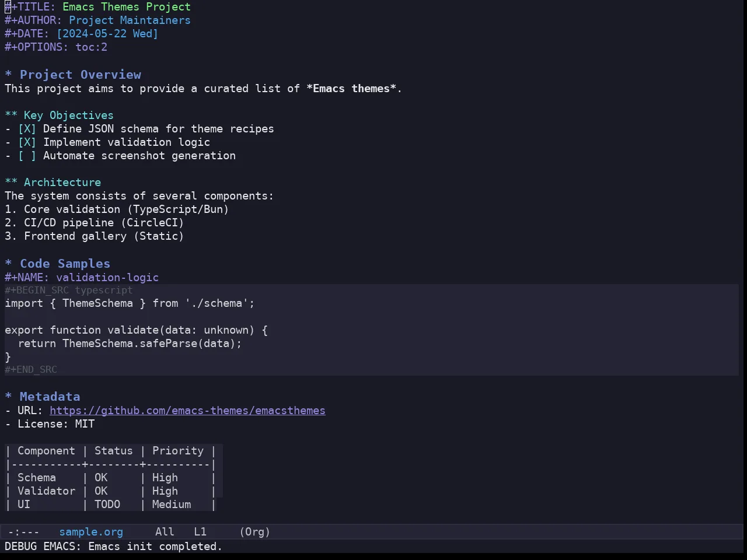Screen dimensions: 747x560
Task: Click the -:--- buffer status flags
Action: coord(23,532)
